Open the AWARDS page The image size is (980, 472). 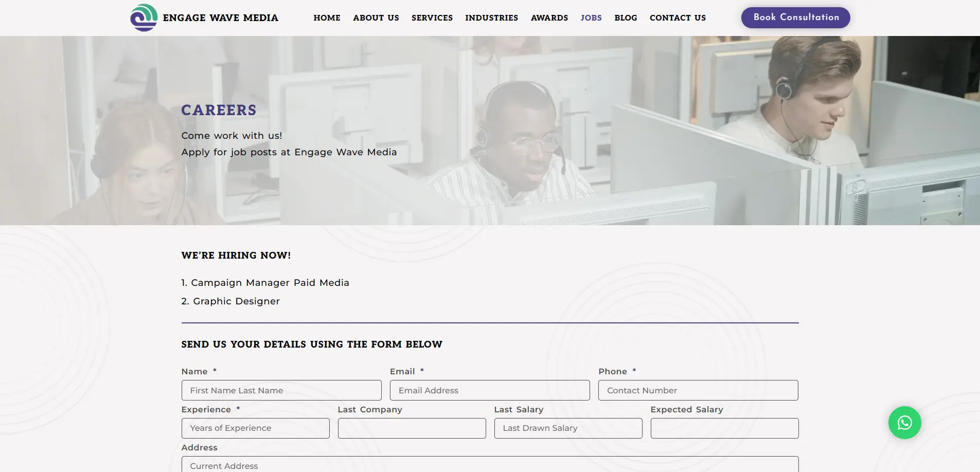coord(549,18)
